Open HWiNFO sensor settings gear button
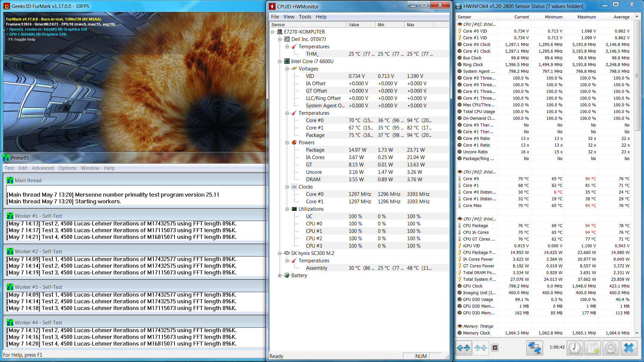644x362 pixels. pos(610,348)
